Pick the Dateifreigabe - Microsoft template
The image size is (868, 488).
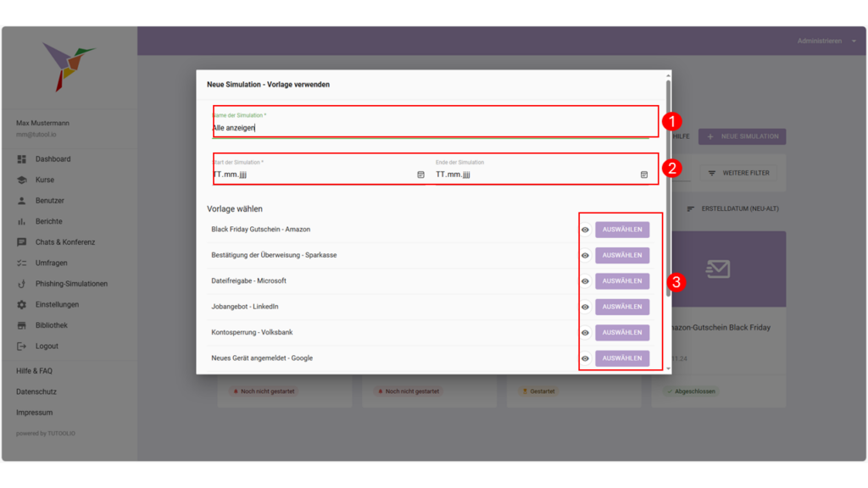622,281
